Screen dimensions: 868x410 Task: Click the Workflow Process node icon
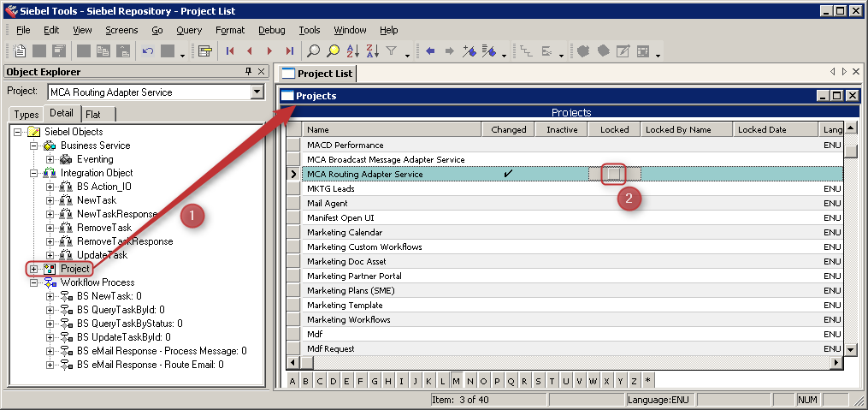pyautogui.click(x=51, y=282)
